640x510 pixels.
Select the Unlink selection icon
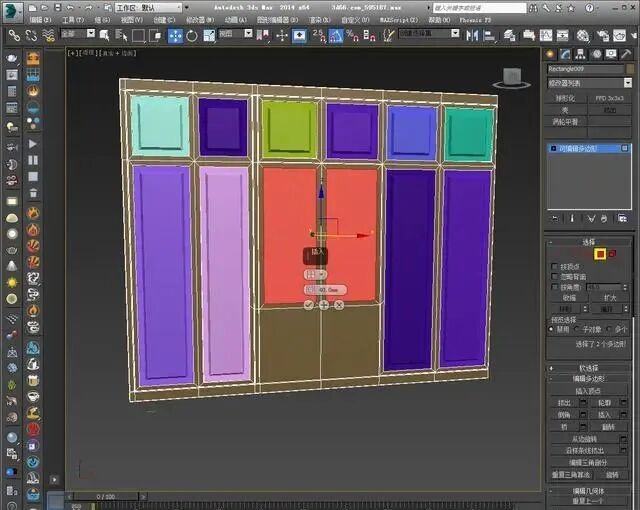[31, 35]
